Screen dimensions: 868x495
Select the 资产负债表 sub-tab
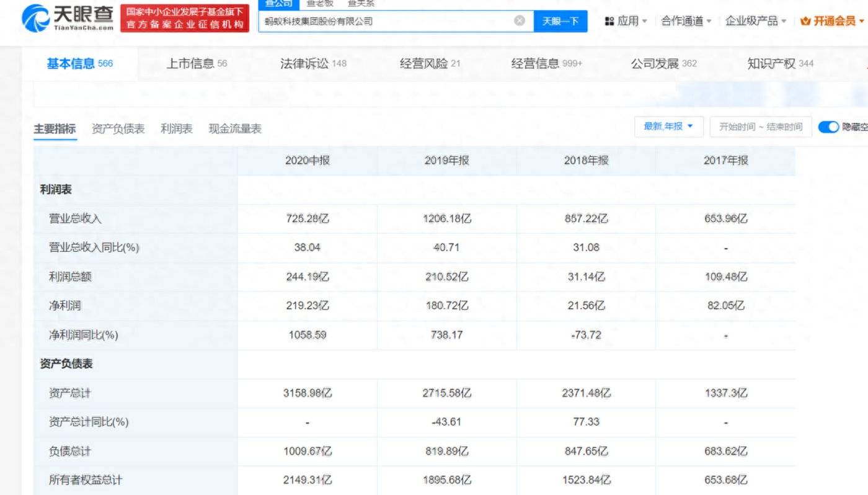pyautogui.click(x=118, y=128)
